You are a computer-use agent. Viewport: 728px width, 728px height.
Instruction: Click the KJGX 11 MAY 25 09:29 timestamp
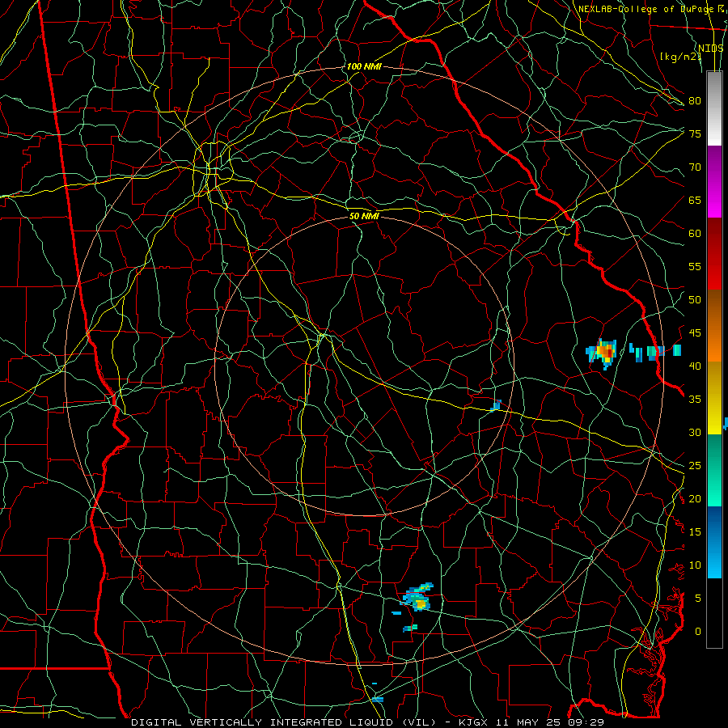point(531,722)
